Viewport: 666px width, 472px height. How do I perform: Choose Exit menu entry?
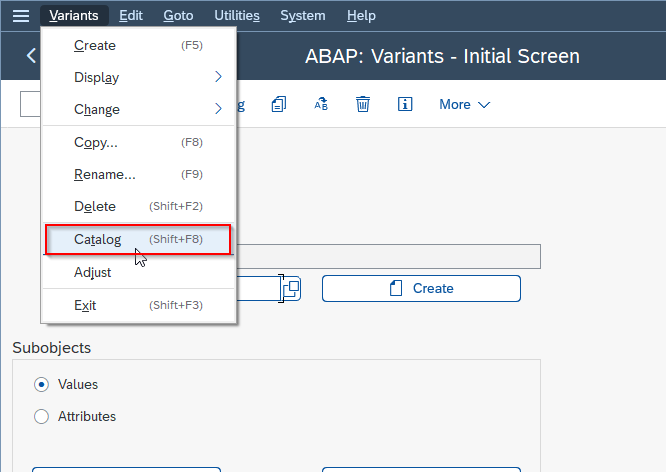(x=138, y=305)
